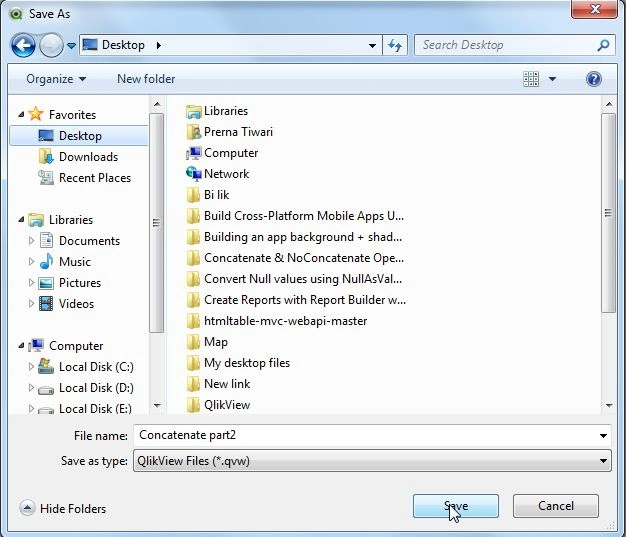Open the Organize menu

pos(56,79)
